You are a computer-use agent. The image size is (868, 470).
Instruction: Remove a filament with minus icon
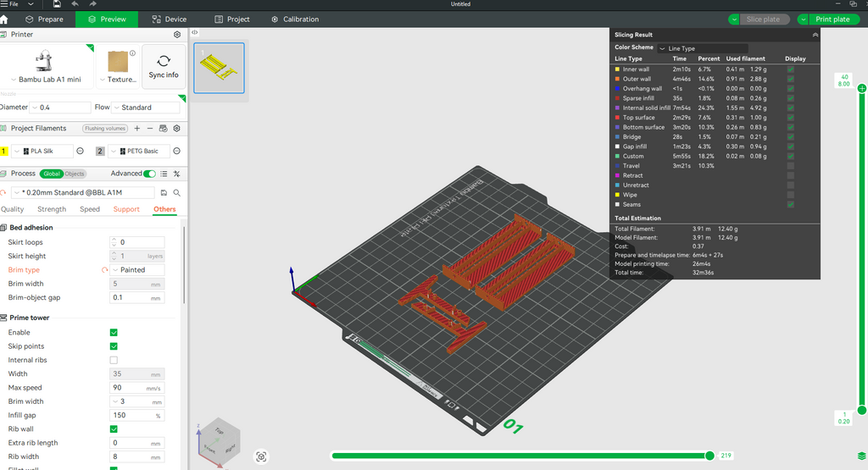tap(150, 129)
